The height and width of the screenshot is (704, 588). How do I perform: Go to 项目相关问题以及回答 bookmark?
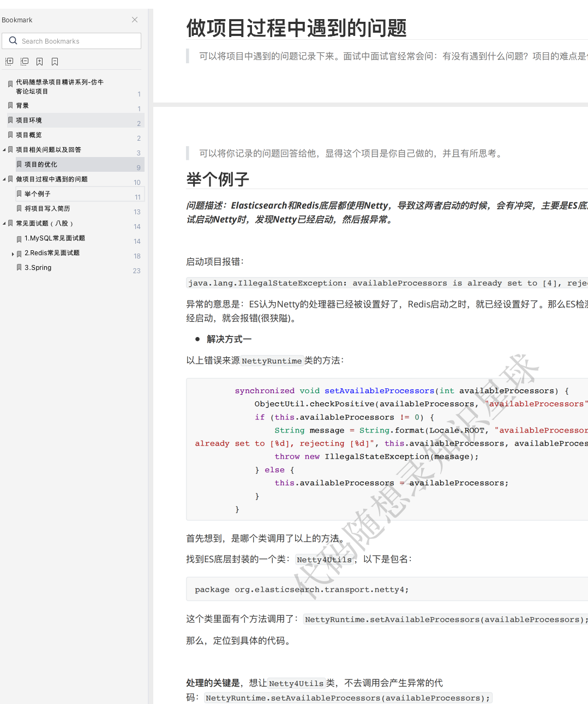[x=49, y=150]
